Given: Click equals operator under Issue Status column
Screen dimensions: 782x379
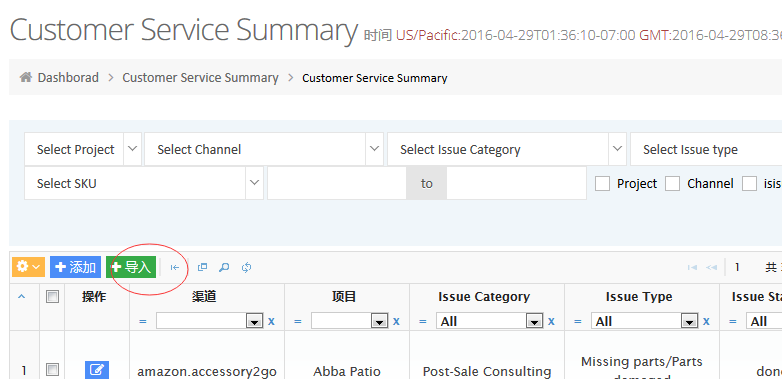Looking at the screenshot, I should [733, 322].
